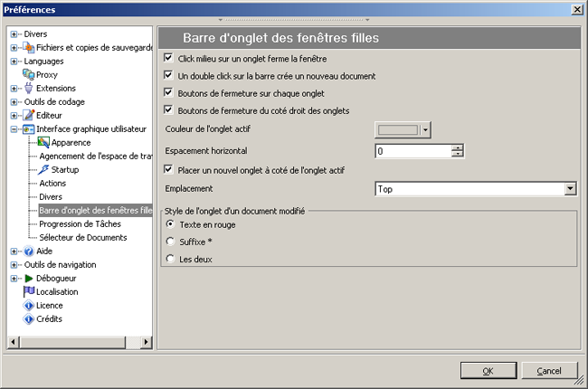Screen dimensions: 588x389
Task: Click the Editeur pencil icon
Action: [28, 115]
